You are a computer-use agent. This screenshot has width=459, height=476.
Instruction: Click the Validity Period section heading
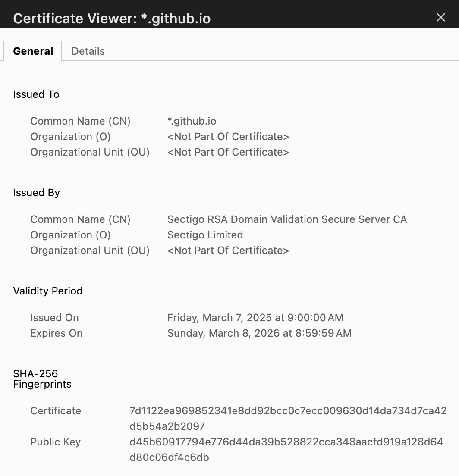click(48, 291)
